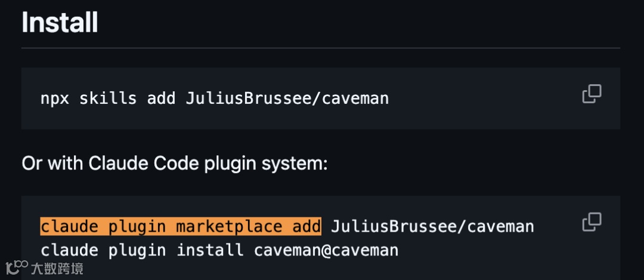Viewport: 644px width, 280px height.
Task: Click the word 'install' in second command
Action: tap(210, 250)
